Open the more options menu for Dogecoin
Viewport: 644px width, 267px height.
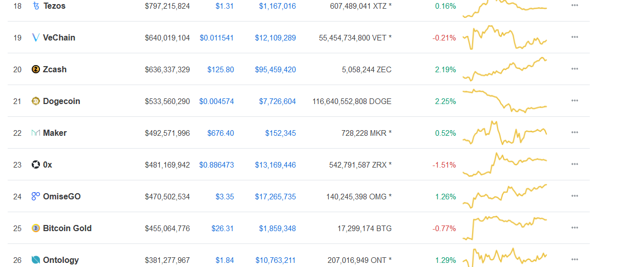point(575,100)
